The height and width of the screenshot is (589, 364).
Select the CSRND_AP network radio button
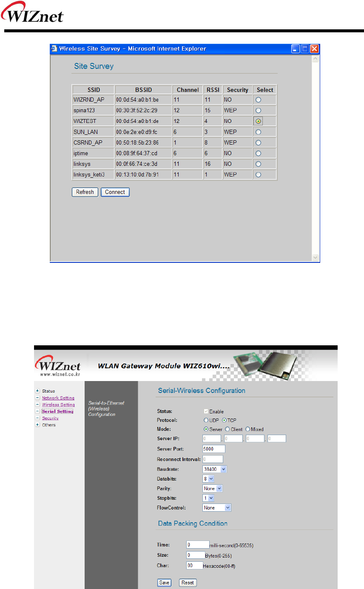click(x=259, y=142)
